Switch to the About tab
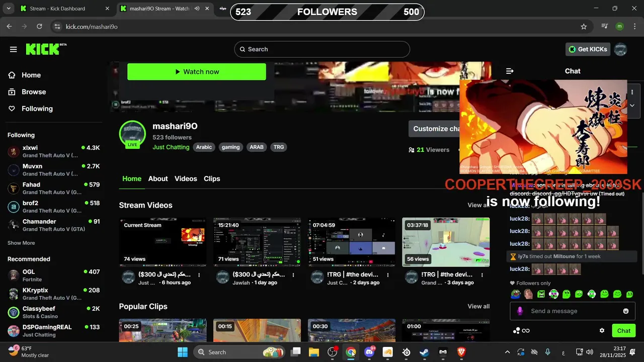Screen dimensions: 644x362 pyautogui.click(x=158, y=178)
